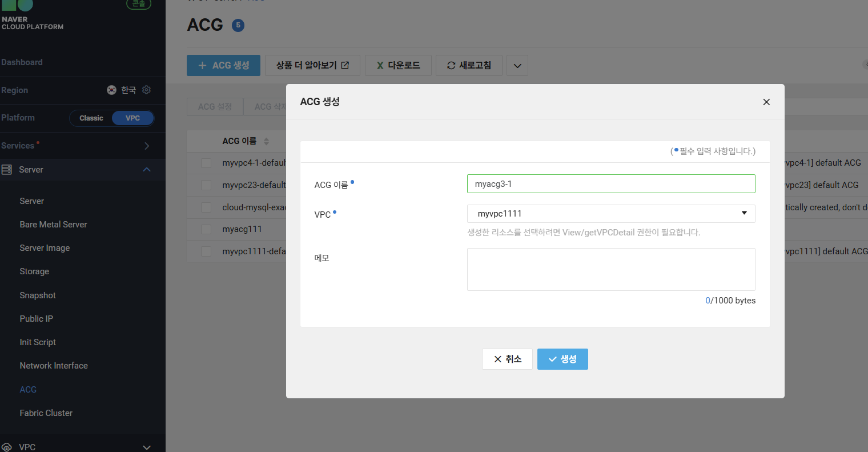Open region settings gear icon
The width and height of the screenshot is (868, 452).
click(146, 90)
